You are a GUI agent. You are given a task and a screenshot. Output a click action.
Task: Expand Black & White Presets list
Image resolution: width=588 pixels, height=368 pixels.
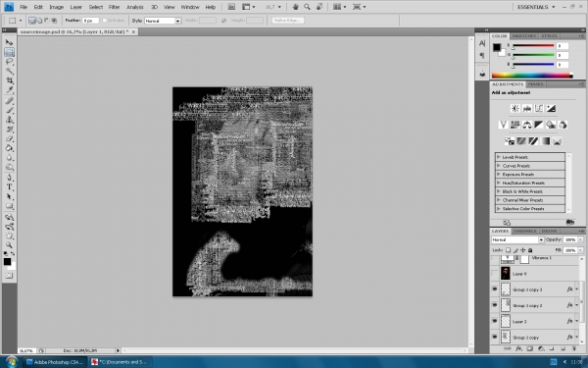tap(499, 191)
